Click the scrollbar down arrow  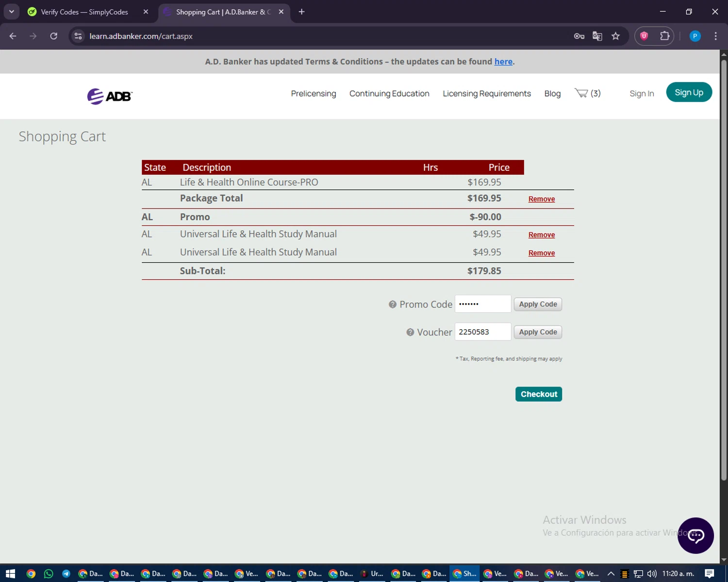click(x=724, y=560)
